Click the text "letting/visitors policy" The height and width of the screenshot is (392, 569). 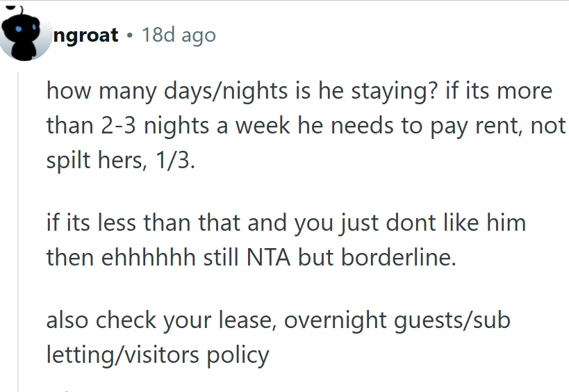click(x=157, y=355)
